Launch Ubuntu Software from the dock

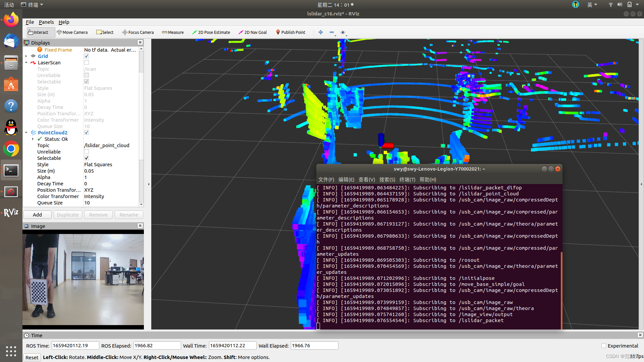(x=11, y=84)
